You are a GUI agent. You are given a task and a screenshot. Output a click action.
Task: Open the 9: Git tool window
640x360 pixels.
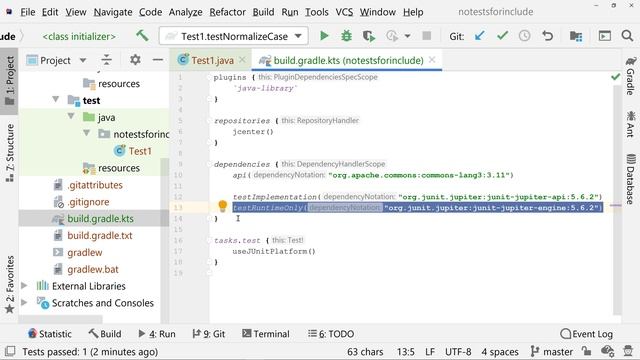click(209, 334)
